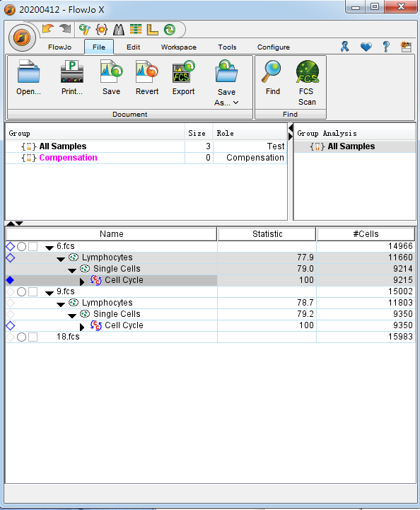Image resolution: width=420 pixels, height=510 pixels.
Task: Click the gray redo arrow icon
Action: [65, 29]
